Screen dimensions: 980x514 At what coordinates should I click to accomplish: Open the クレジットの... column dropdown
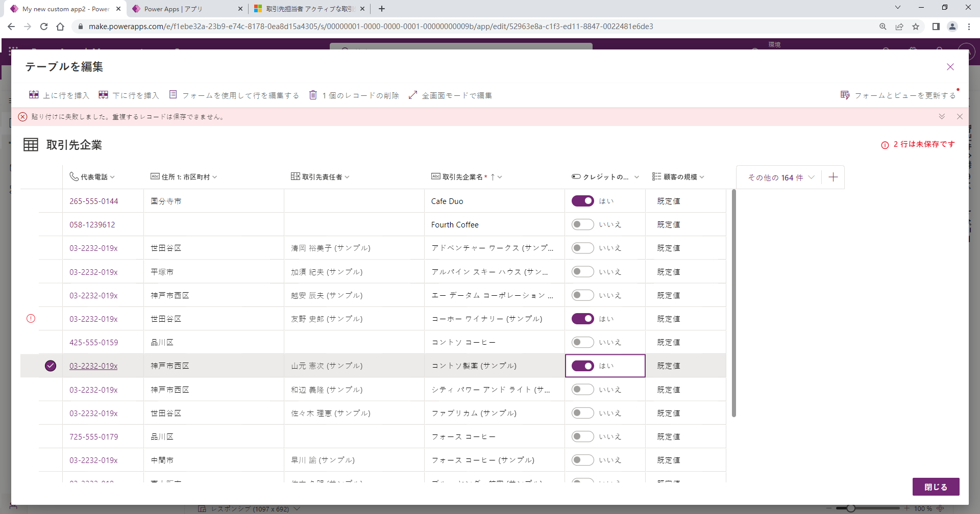click(x=636, y=177)
